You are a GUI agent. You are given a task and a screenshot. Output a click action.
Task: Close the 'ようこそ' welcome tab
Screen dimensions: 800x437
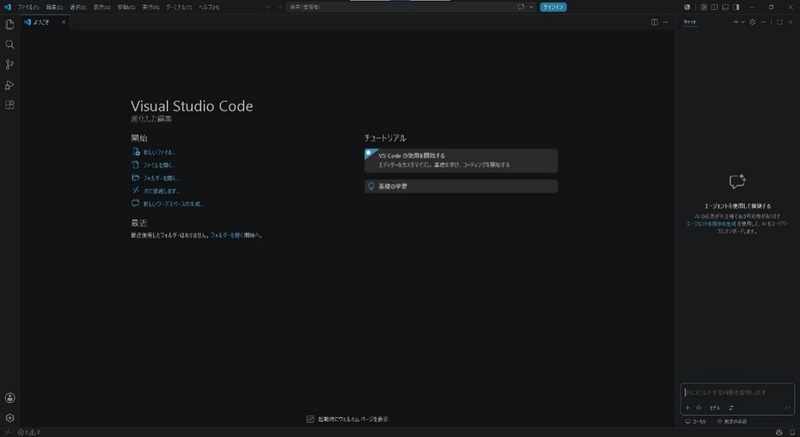[x=63, y=22]
